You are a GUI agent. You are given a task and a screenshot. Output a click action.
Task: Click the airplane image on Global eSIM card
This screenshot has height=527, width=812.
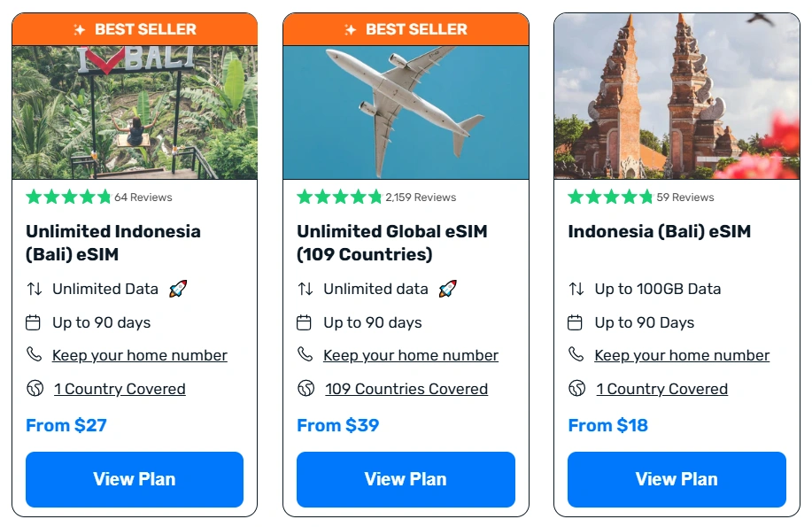[406, 112]
